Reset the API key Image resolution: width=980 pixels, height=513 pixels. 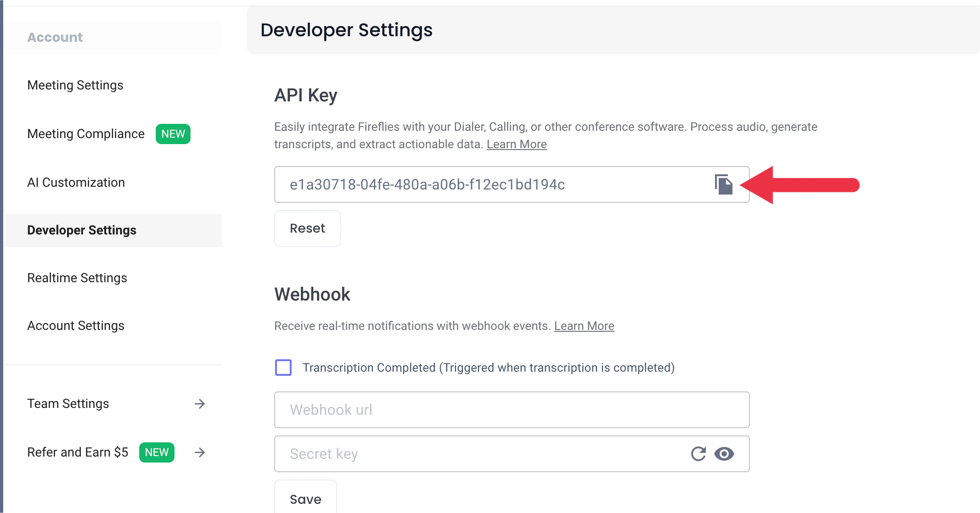point(307,228)
